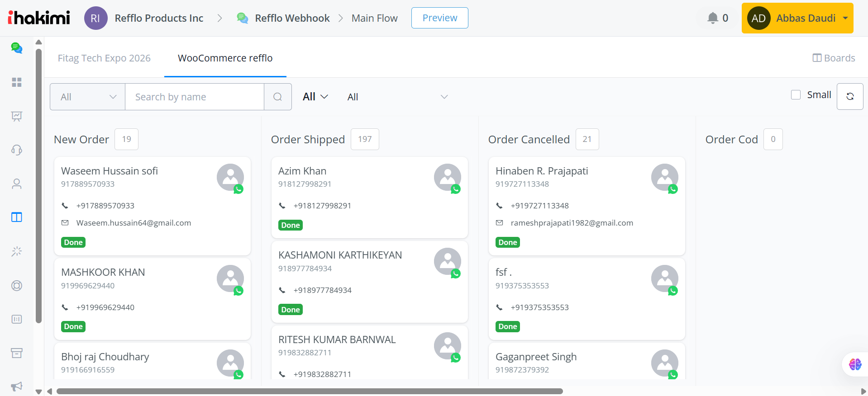
Task: Click phone icon on Waseem Hussain card
Action: pos(65,206)
